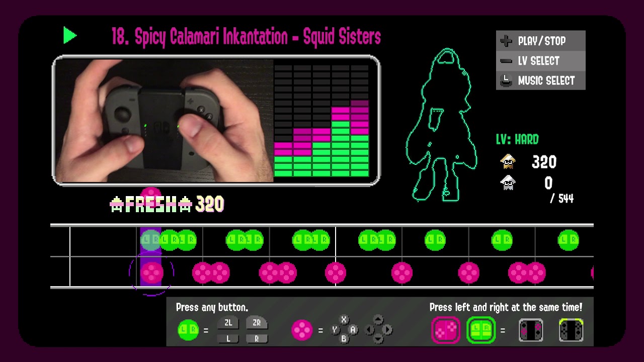Click the D-pad down arrow icon
The width and height of the screenshot is (644, 362).
tap(378, 339)
